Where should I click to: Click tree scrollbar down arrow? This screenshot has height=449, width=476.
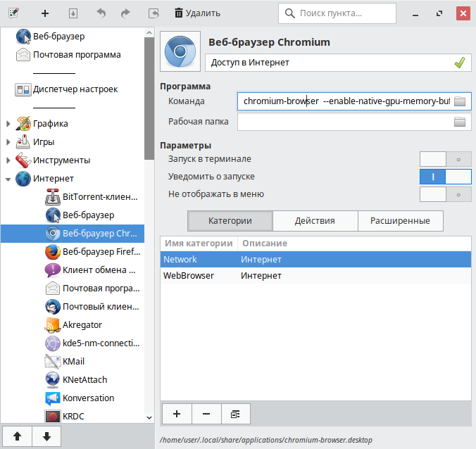point(149,418)
